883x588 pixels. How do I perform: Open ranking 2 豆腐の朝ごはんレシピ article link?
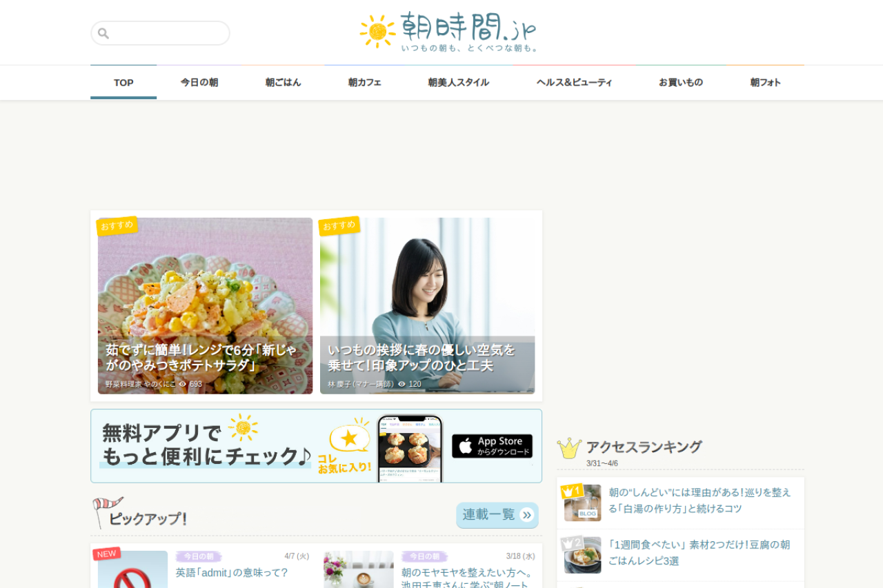pos(700,553)
